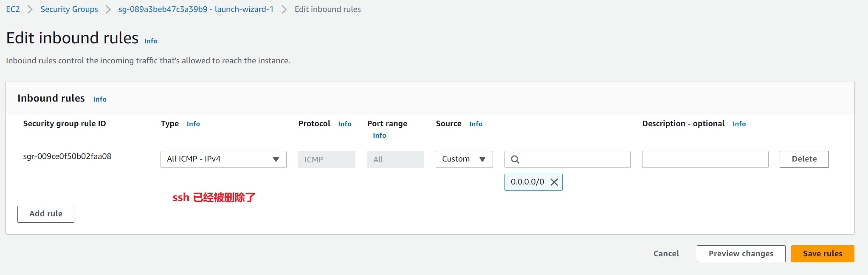Click Info link beside Edit inbound rules title

tap(151, 41)
